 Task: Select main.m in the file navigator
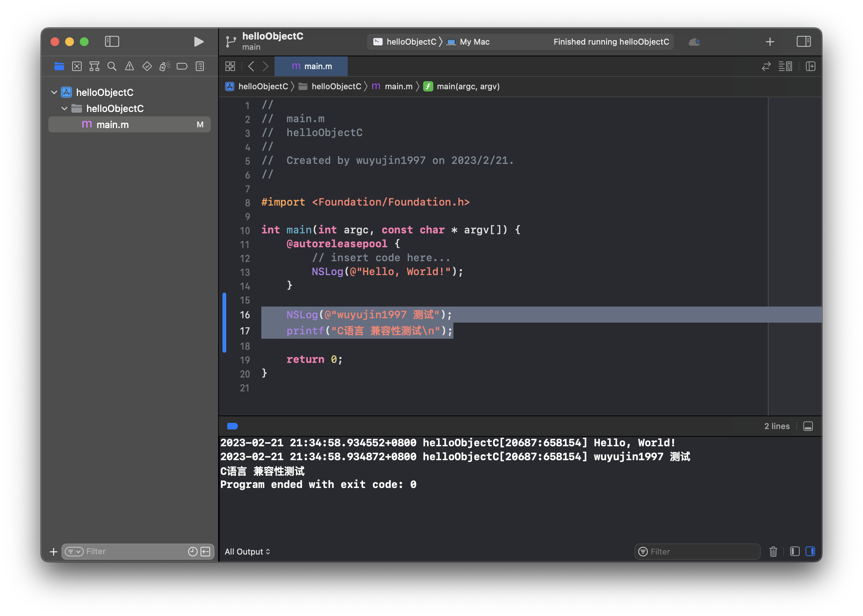click(x=130, y=124)
